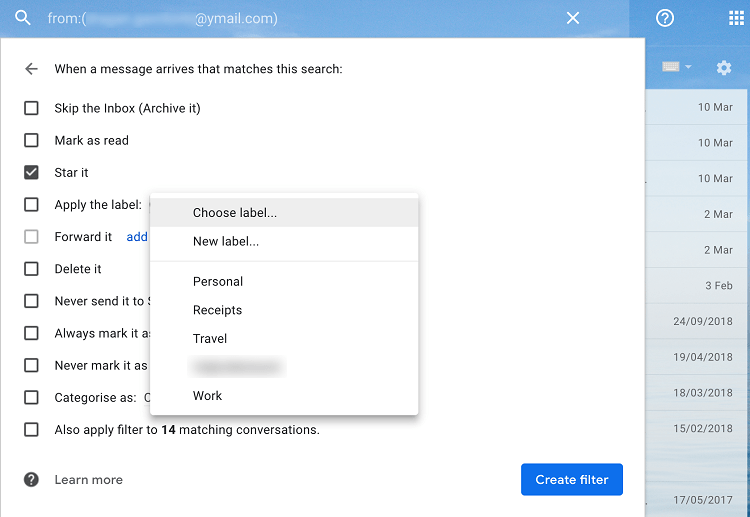Click the keyboard input tools icon
750x517 pixels.
coord(670,67)
